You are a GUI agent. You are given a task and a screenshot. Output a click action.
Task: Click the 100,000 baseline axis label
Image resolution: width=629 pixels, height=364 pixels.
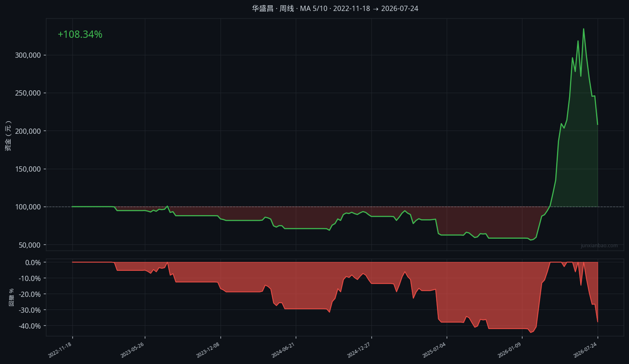(x=28, y=207)
